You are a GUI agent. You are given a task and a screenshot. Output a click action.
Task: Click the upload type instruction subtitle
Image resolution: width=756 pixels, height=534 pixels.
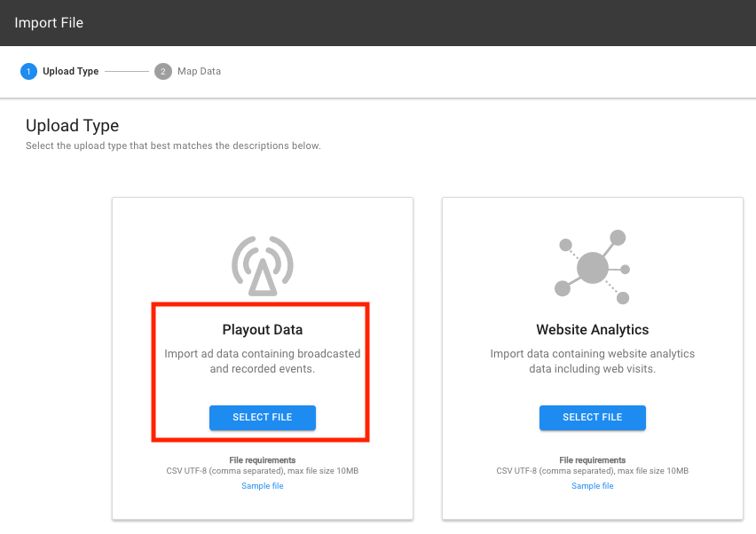[173, 145]
